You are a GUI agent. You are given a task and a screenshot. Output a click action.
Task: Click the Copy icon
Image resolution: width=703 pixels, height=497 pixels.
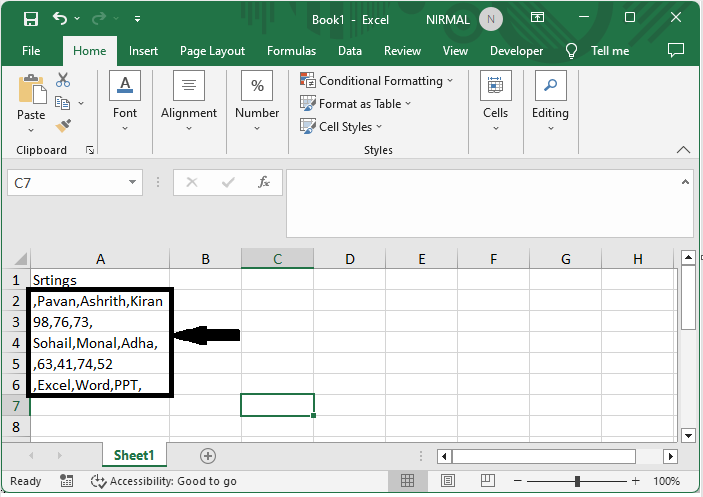(62, 103)
